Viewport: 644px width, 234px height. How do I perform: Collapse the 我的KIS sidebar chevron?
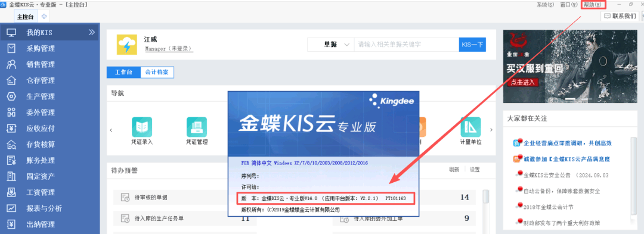tap(92, 32)
